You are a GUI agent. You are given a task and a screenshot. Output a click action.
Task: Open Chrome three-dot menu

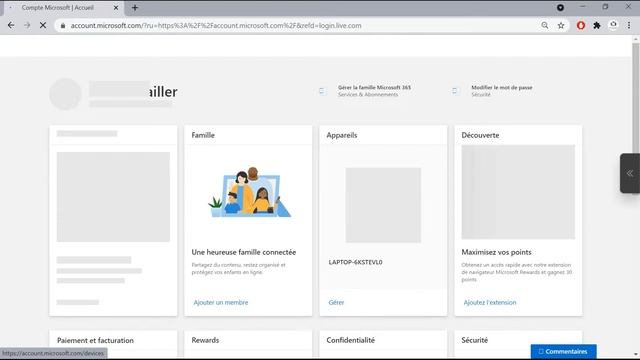point(629,25)
